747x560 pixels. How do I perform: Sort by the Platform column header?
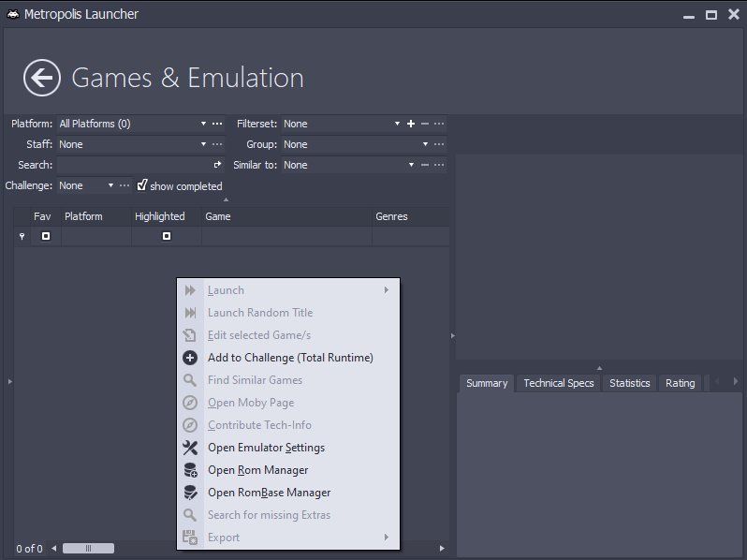(x=96, y=216)
